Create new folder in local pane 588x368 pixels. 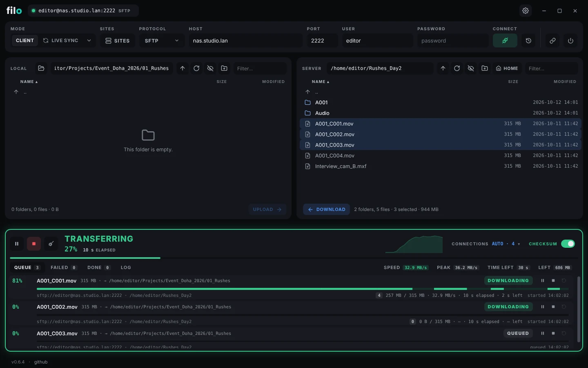[x=224, y=68]
